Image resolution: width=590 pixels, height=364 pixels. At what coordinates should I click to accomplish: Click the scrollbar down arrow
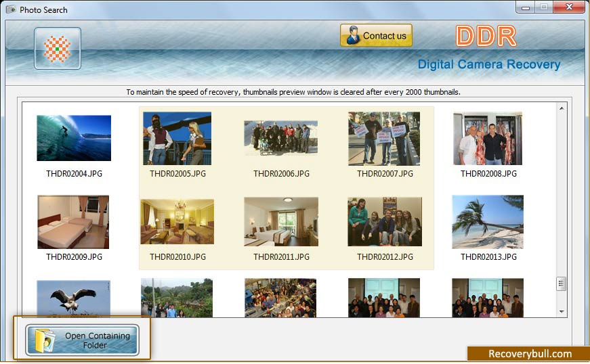click(562, 311)
